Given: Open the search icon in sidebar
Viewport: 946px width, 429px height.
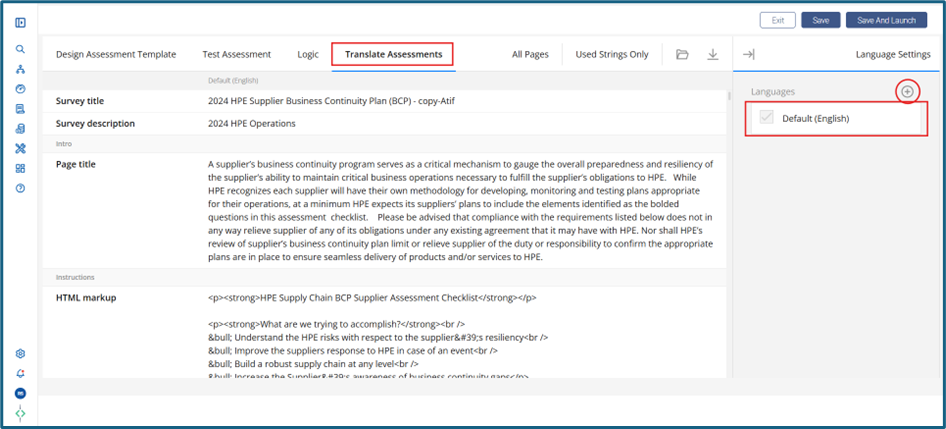Looking at the screenshot, I should [x=20, y=49].
